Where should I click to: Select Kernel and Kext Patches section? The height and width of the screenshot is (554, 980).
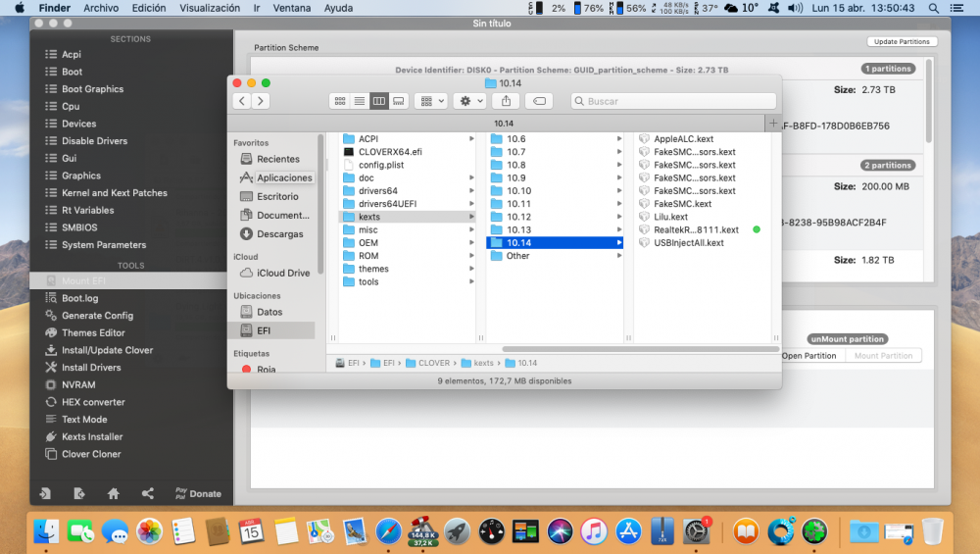tap(115, 192)
